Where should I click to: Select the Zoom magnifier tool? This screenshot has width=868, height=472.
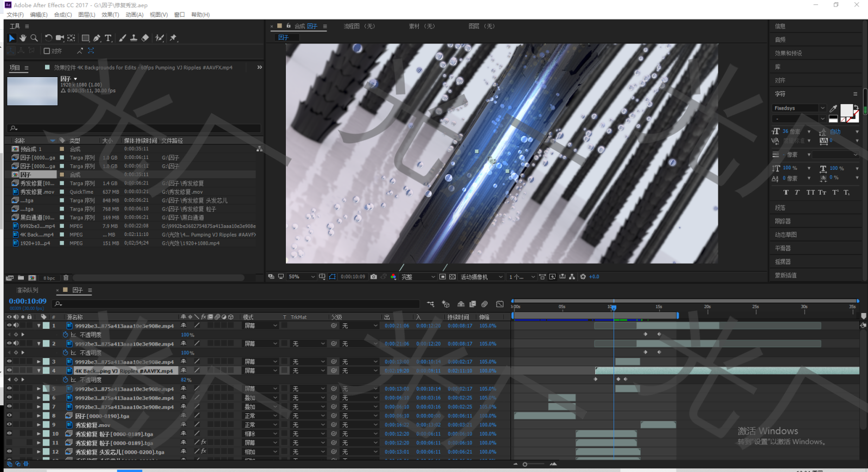point(34,38)
